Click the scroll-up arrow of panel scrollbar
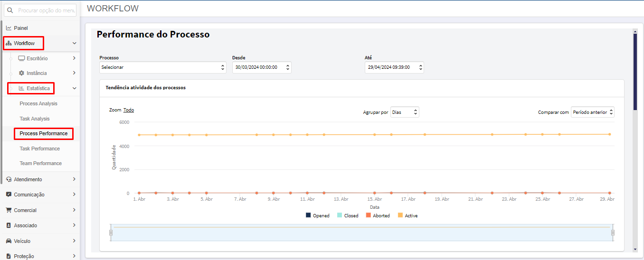644x260 pixels. tap(635, 32)
